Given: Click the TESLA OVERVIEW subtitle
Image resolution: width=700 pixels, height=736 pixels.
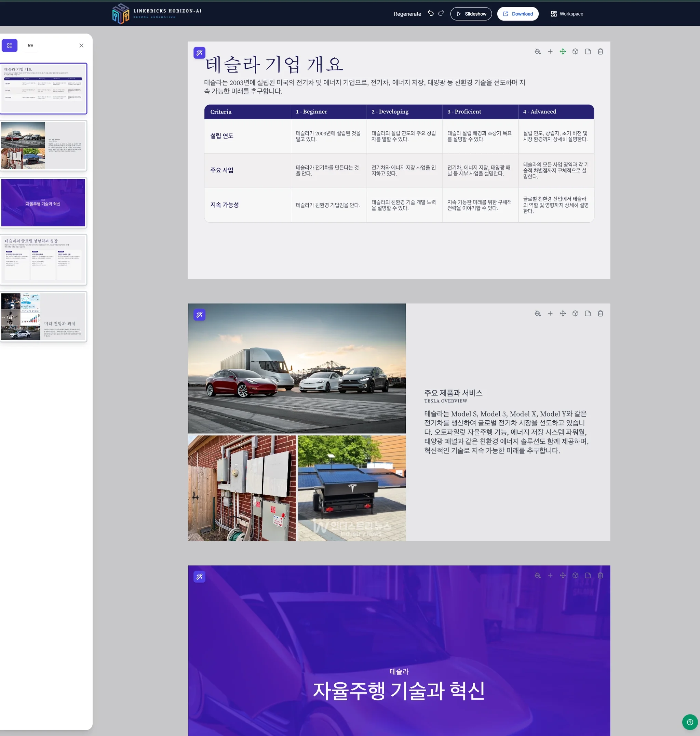Looking at the screenshot, I should tap(445, 401).
